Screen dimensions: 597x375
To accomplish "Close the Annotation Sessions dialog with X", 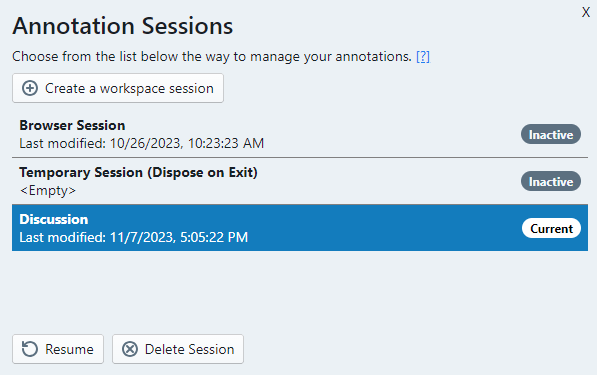I will pos(586,13).
